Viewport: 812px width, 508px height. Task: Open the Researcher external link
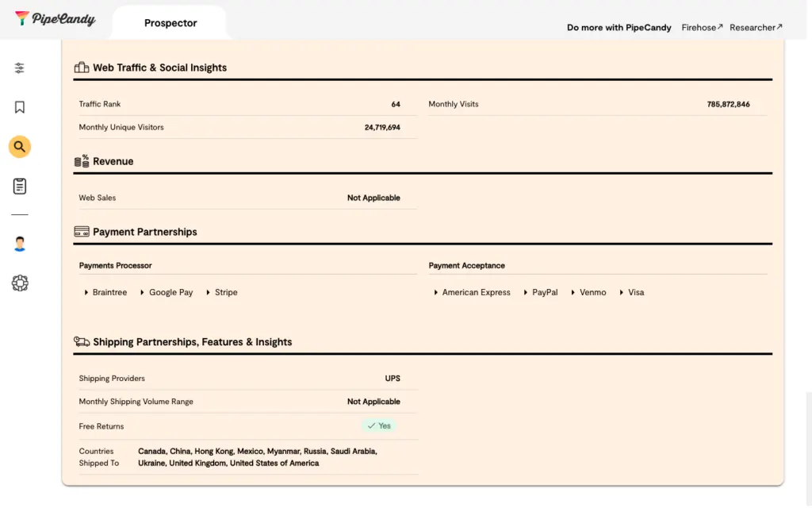point(756,28)
